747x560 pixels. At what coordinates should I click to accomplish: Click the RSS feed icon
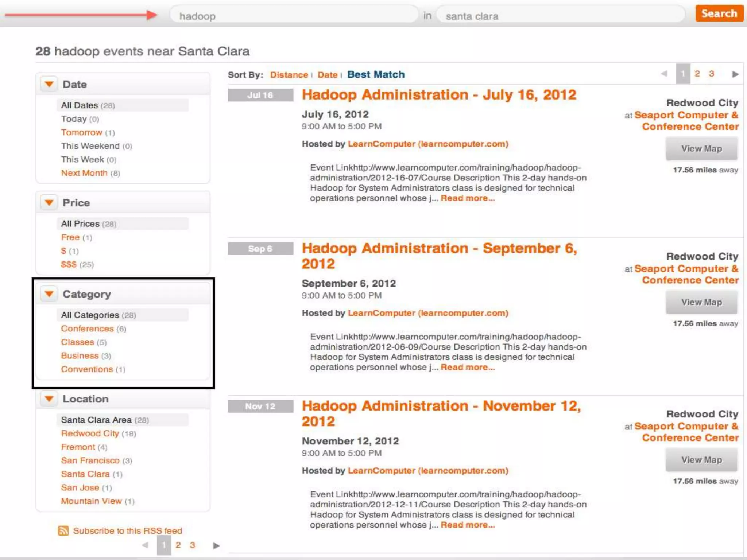pos(63,530)
